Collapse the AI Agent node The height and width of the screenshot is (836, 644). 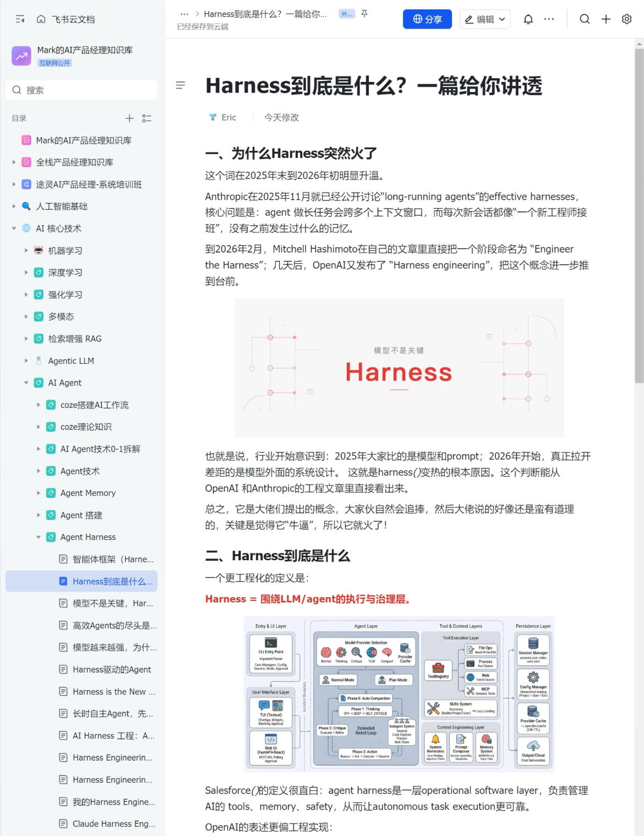pos(26,383)
